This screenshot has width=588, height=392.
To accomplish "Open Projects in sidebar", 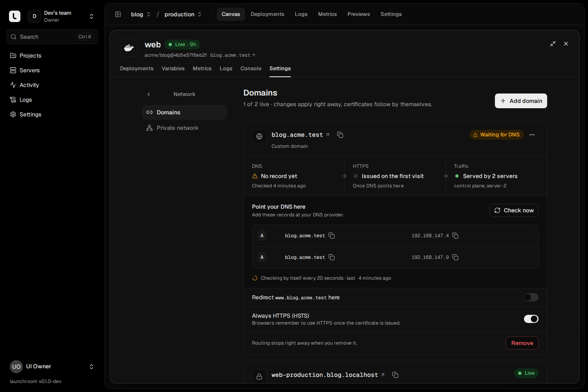I will (x=52, y=56).
